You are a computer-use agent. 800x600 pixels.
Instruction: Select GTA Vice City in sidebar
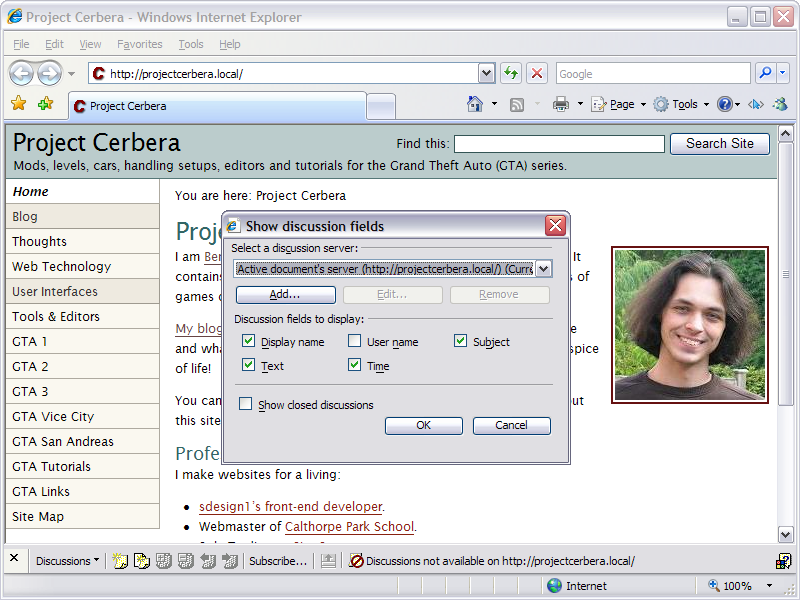[x=53, y=416]
